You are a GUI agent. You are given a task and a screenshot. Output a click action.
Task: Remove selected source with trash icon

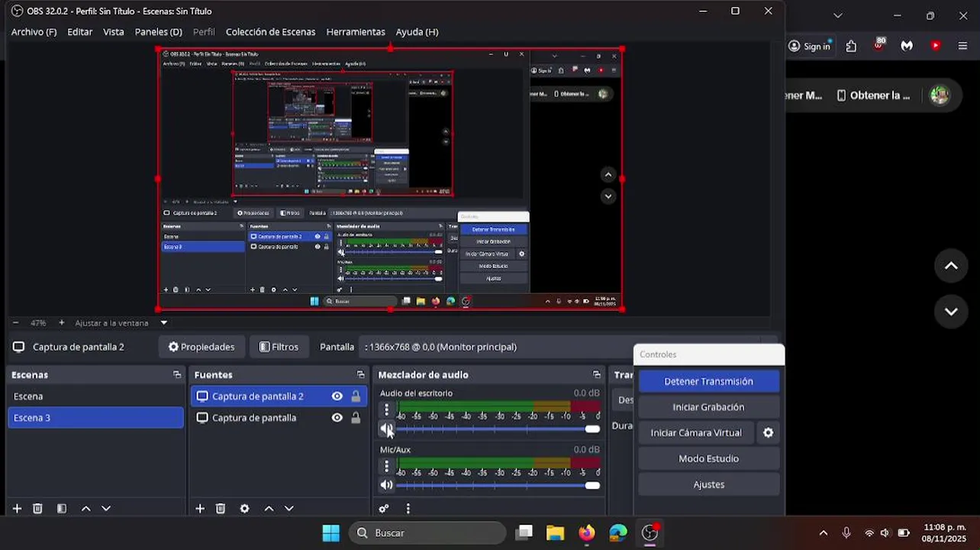pos(221,509)
